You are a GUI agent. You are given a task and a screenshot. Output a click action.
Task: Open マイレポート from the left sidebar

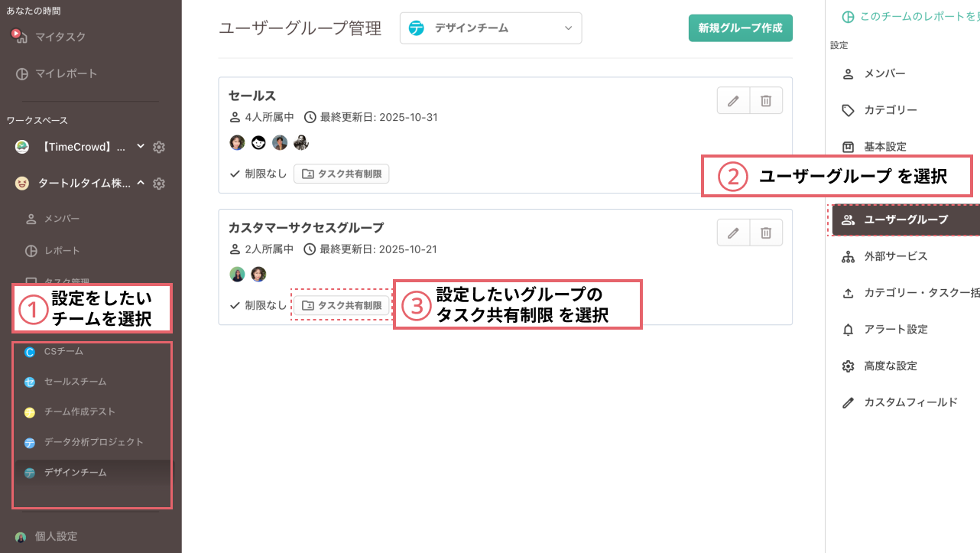coord(57,73)
